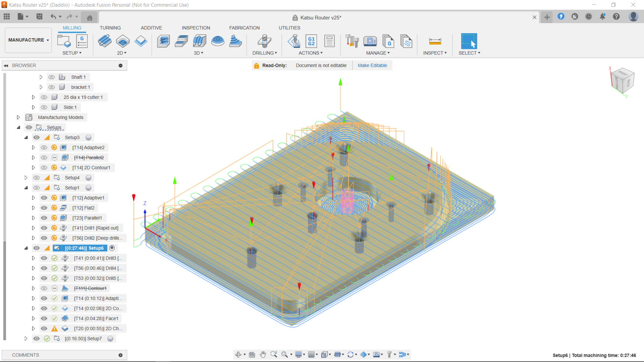Viewport: 644px width, 362px height.
Task: Activate Setup3 radio button
Action: coord(88,138)
